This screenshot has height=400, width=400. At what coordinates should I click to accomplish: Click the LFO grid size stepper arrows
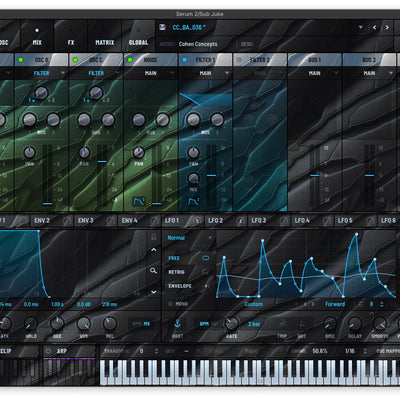382,304
